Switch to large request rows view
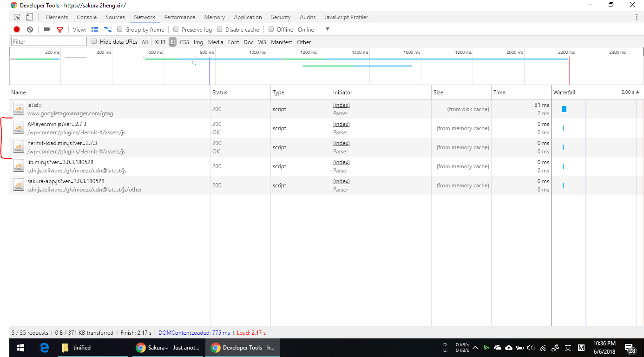The height and width of the screenshot is (357, 644). point(95,29)
